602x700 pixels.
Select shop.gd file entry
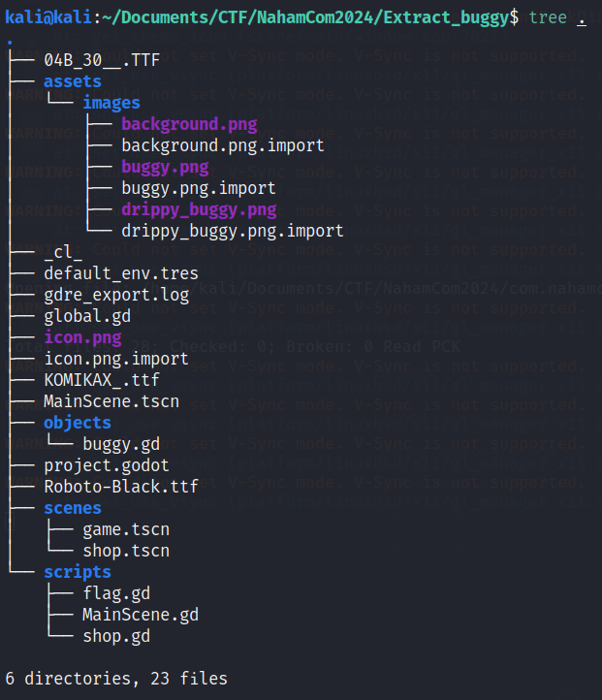116,636
